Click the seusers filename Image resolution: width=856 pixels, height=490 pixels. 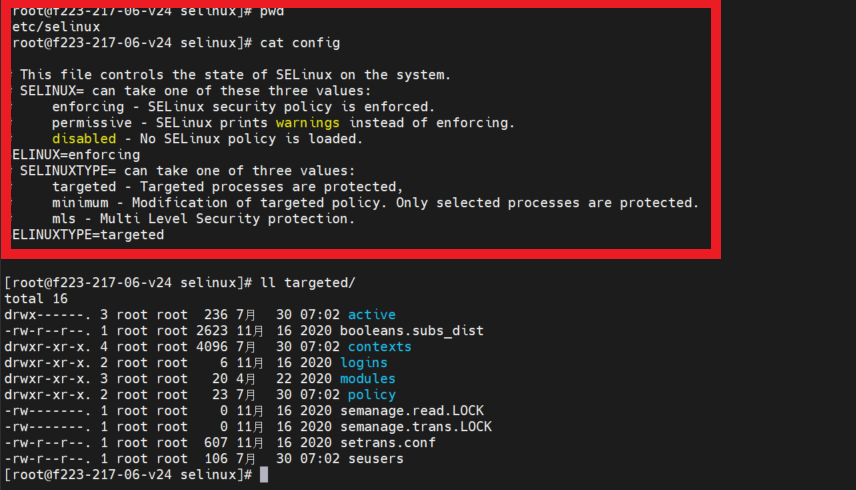376,459
